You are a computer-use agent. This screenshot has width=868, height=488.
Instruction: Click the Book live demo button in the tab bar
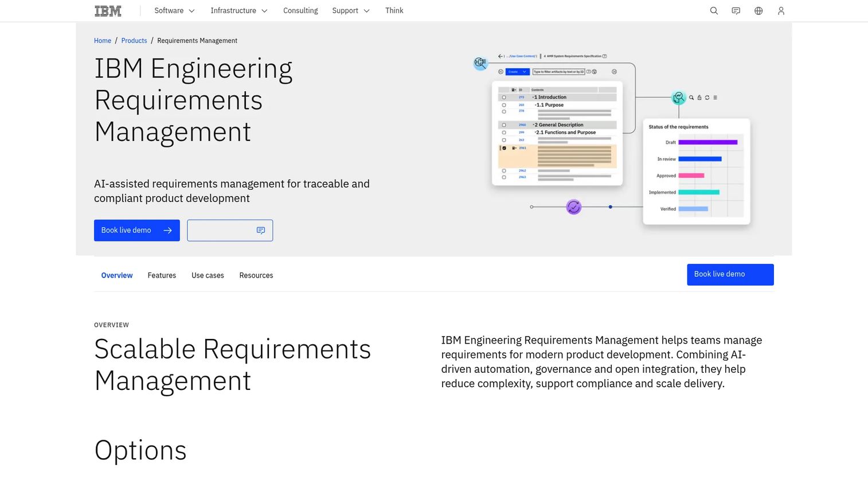730,275
